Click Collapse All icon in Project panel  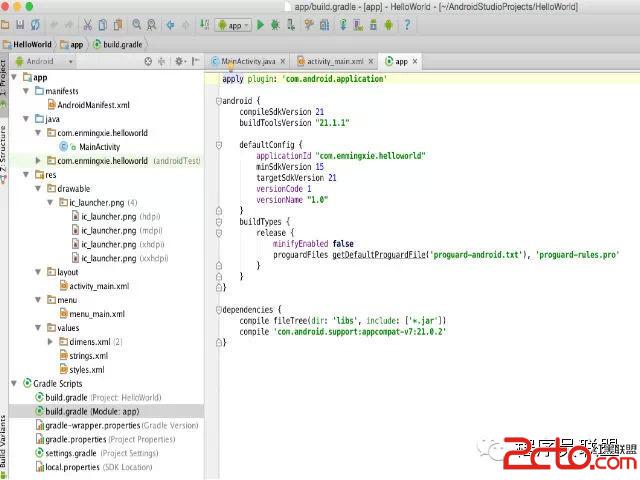[x=162, y=61]
